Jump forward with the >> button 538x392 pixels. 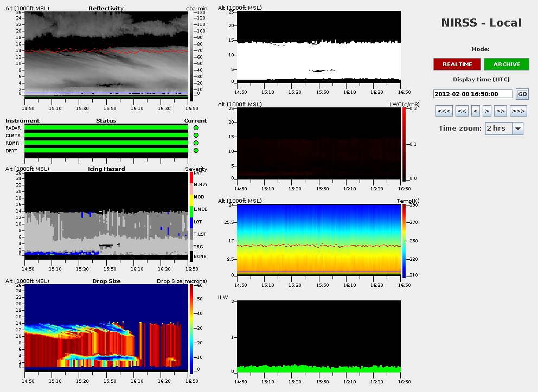coord(500,111)
